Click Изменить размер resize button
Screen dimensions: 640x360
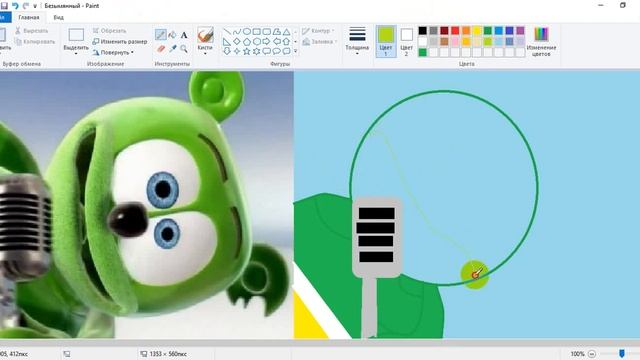click(x=120, y=42)
